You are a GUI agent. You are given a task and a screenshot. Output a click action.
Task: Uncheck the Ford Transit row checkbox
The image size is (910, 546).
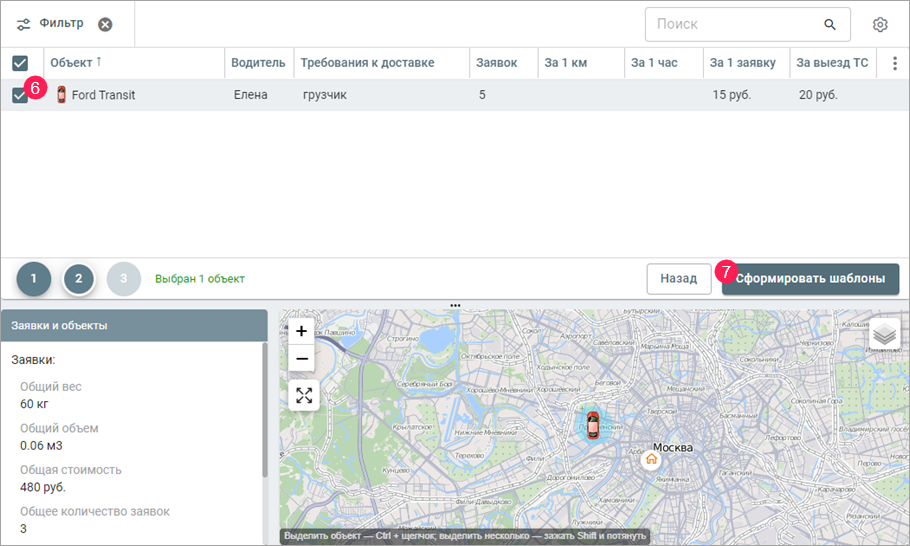(x=20, y=95)
